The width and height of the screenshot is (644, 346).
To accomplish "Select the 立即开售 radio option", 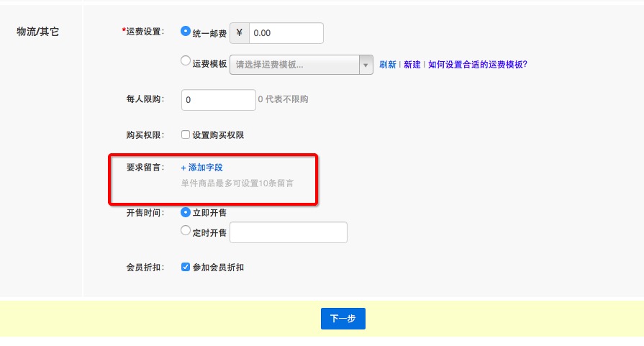I will pos(186,212).
